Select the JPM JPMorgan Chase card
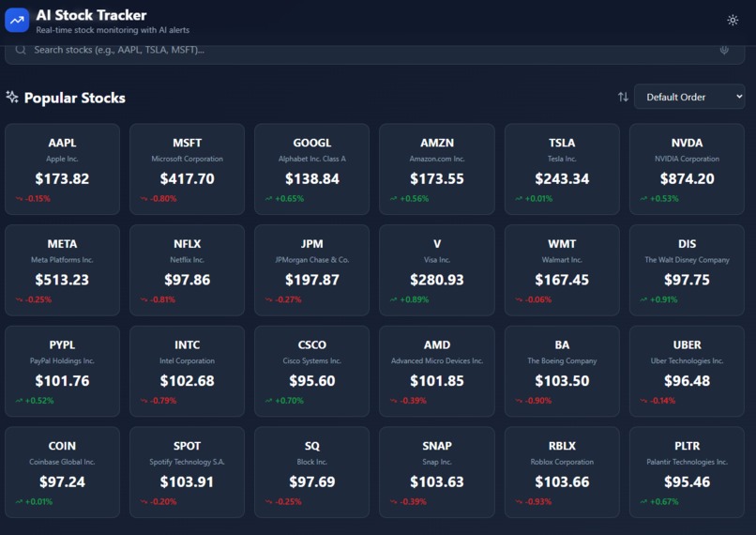 tap(312, 270)
